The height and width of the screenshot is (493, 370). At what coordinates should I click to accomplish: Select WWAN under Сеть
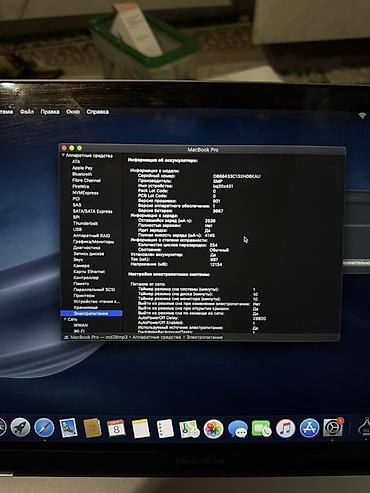click(81, 325)
